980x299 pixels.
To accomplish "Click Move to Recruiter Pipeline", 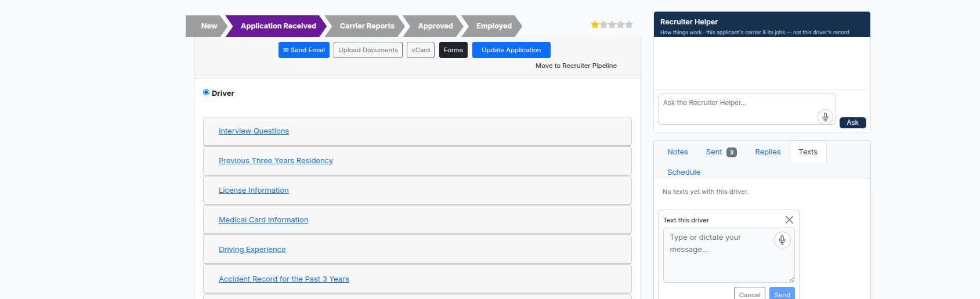I will pos(576,66).
